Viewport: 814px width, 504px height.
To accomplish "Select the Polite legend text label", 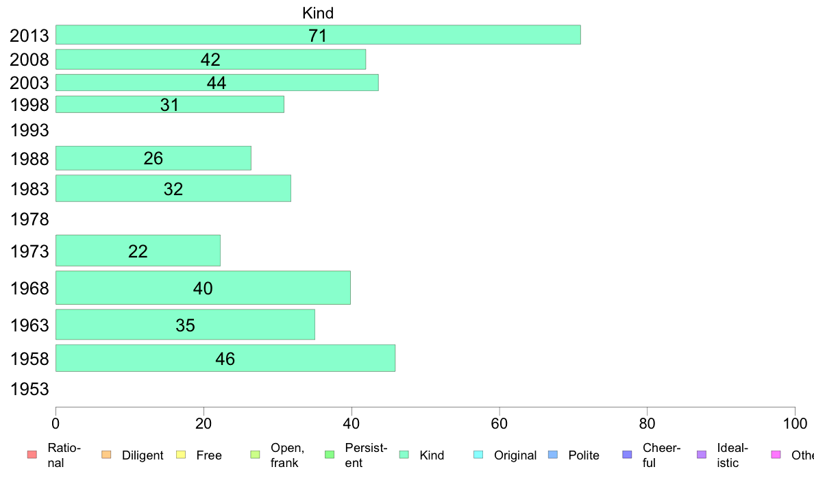I will pos(584,455).
